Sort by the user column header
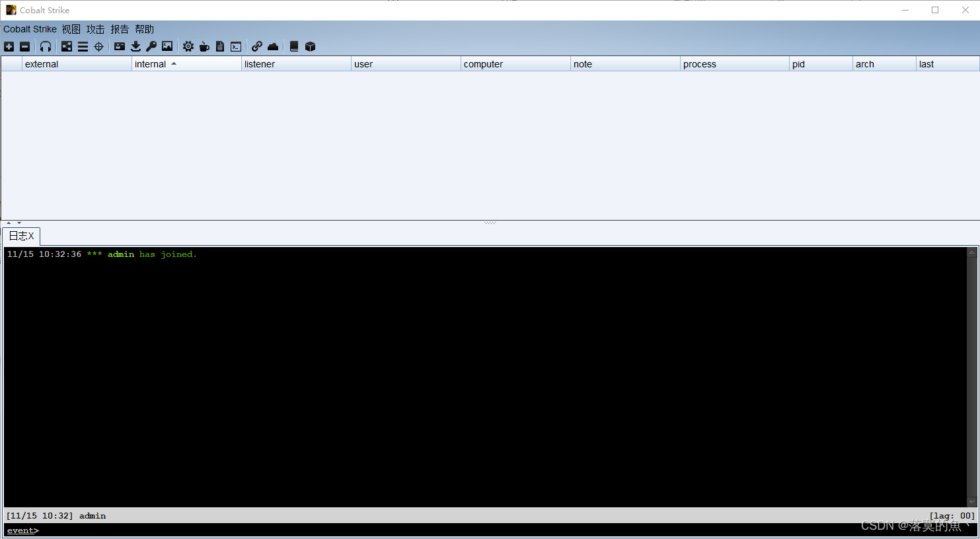This screenshot has height=539, width=980. point(406,64)
